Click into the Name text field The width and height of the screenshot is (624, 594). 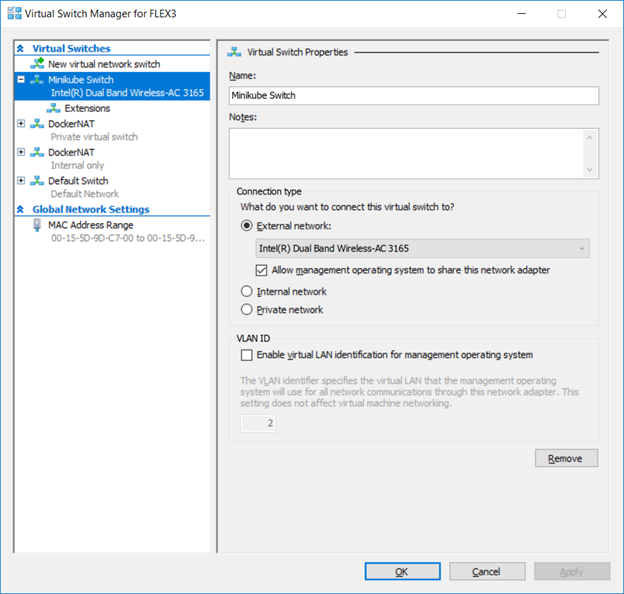point(414,95)
